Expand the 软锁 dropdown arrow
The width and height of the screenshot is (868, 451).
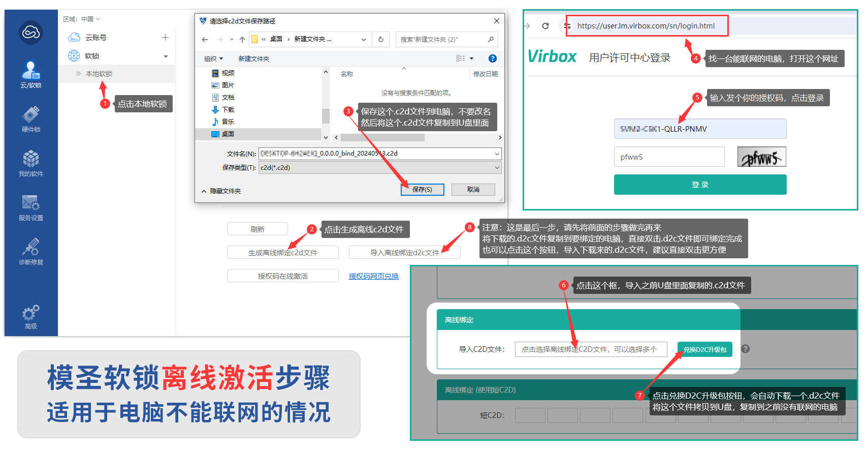point(166,56)
